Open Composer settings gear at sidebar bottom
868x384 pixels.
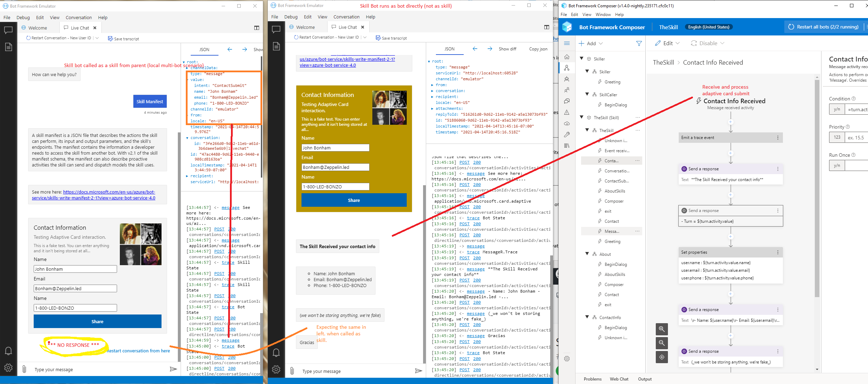pos(567,359)
